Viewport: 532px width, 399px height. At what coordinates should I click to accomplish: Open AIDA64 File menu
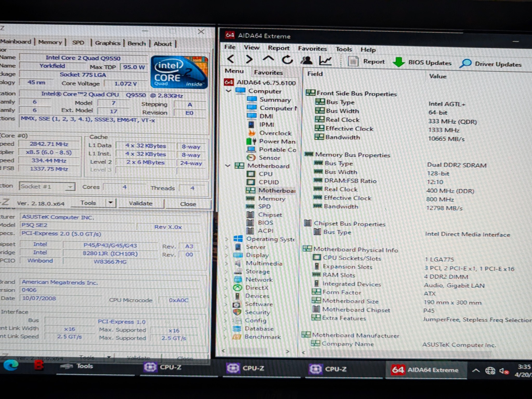tap(230, 47)
